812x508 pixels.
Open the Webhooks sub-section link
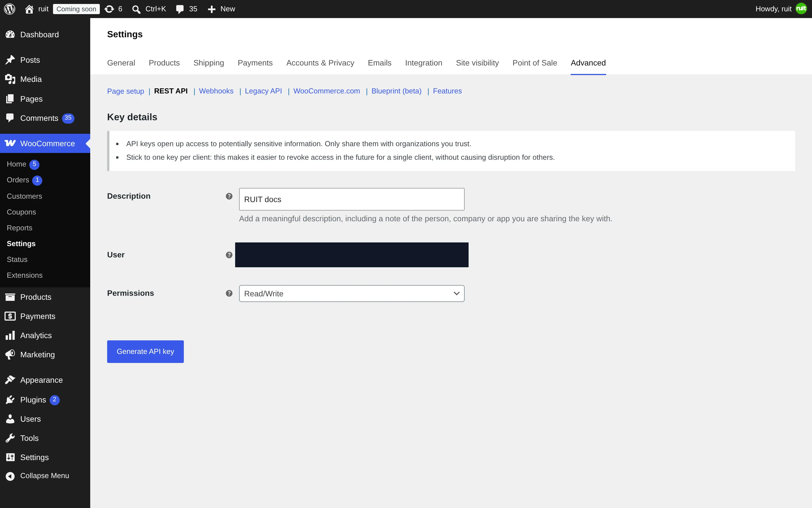click(x=216, y=91)
